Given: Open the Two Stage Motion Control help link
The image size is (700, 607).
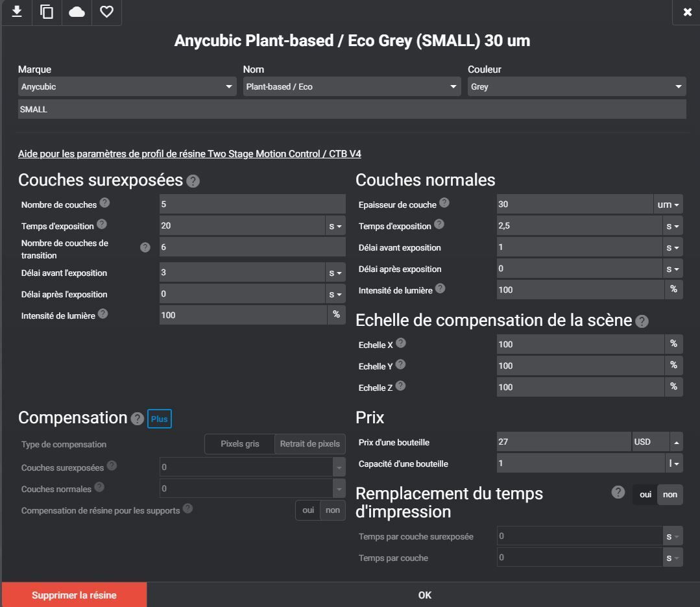Looking at the screenshot, I should click(189, 154).
